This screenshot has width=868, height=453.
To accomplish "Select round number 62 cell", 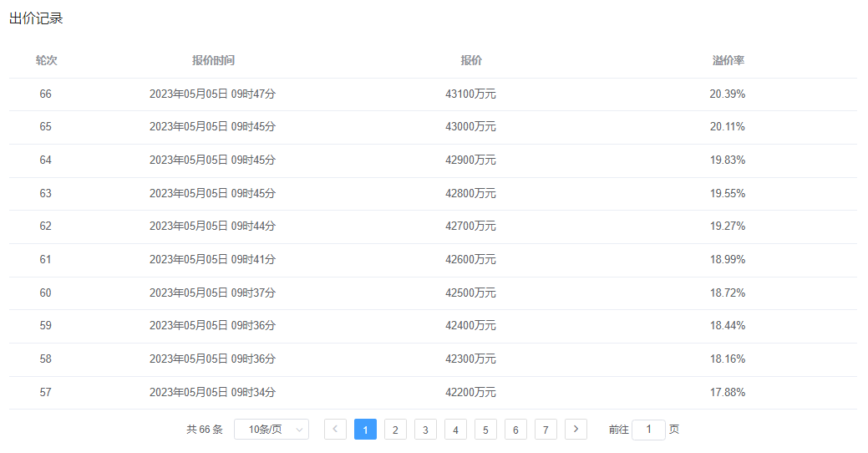I will point(45,226).
